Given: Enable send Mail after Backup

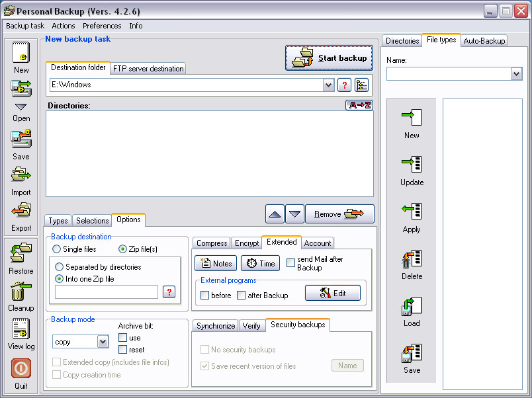Looking at the screenshot, I should [290, 263].
